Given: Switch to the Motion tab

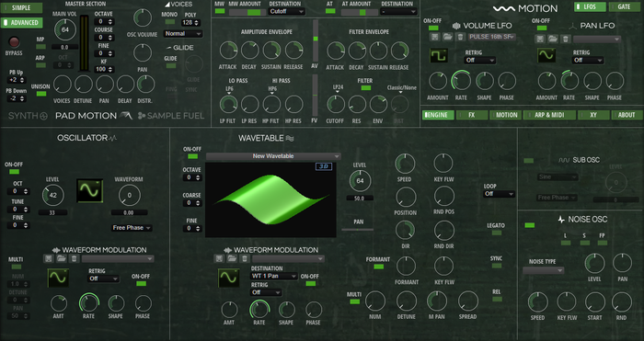Looking at the screenshot, I should 506,115.
